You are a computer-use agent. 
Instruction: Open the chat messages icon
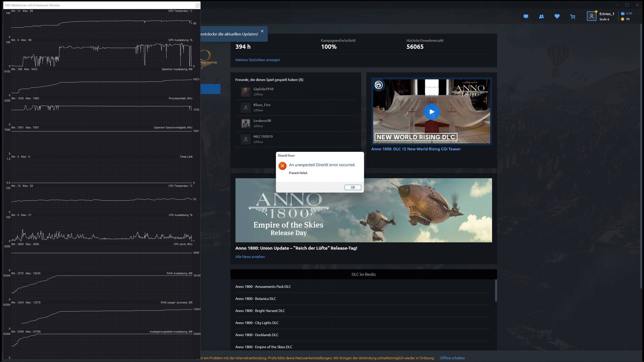(x=526, y=17)
